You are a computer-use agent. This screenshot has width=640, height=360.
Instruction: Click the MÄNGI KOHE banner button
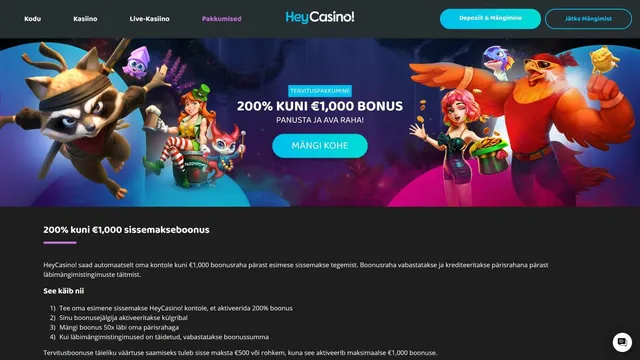320,146
